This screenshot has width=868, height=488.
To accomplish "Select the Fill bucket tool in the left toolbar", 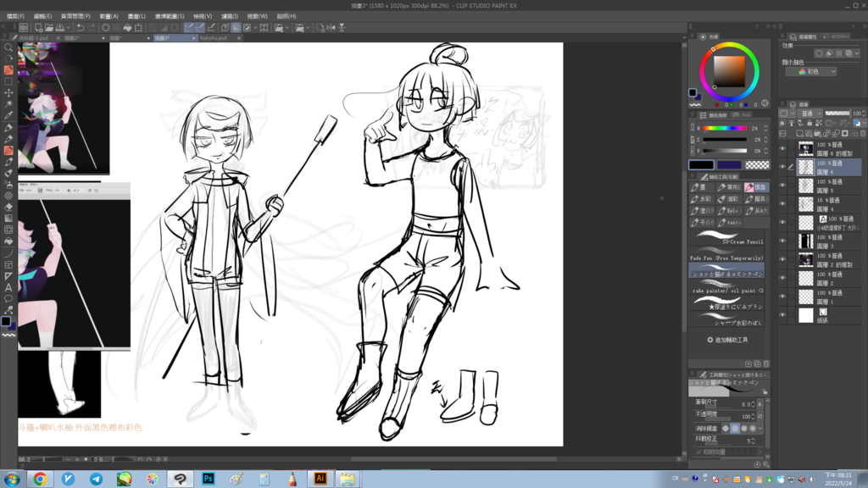I will [x=8, y=241].
